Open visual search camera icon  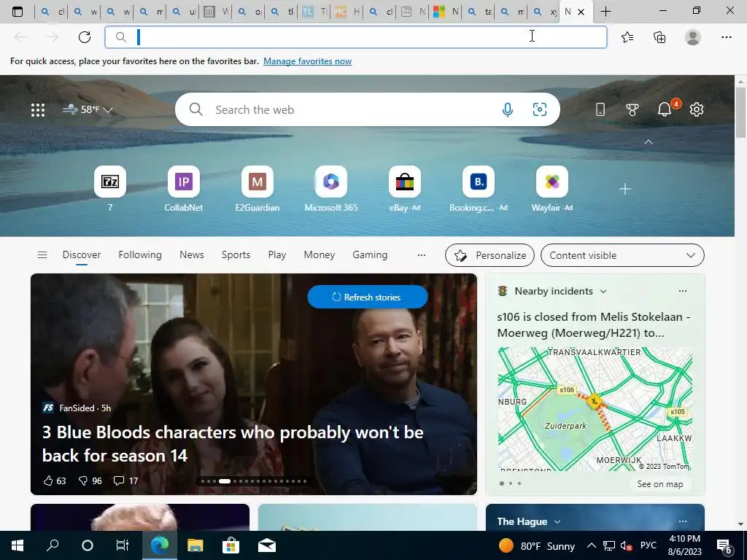(539, 109)
